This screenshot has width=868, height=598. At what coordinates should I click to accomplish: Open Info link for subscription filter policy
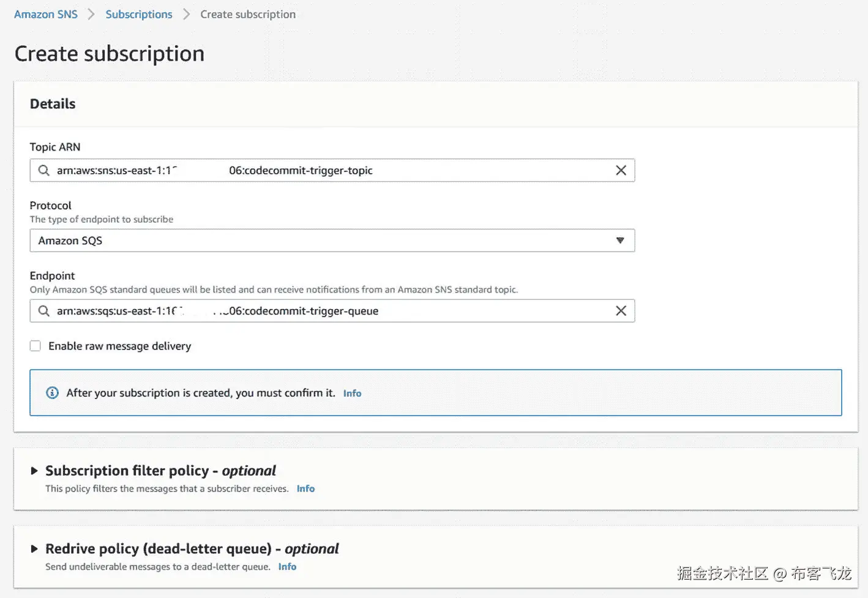tap(305, 488)
